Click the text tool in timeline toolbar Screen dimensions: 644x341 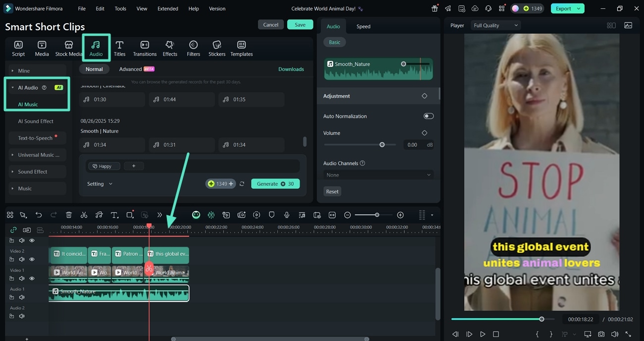coord(114,215)
